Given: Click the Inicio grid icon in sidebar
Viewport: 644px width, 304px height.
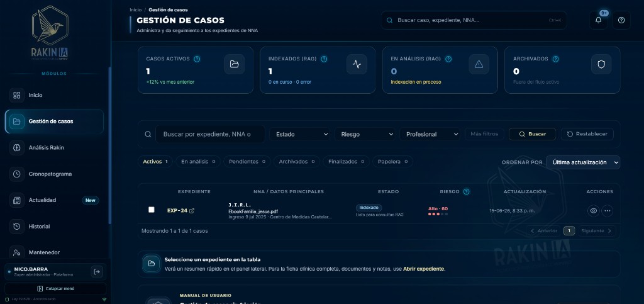Looking at the screenshot, I should [x=17, y=95].
